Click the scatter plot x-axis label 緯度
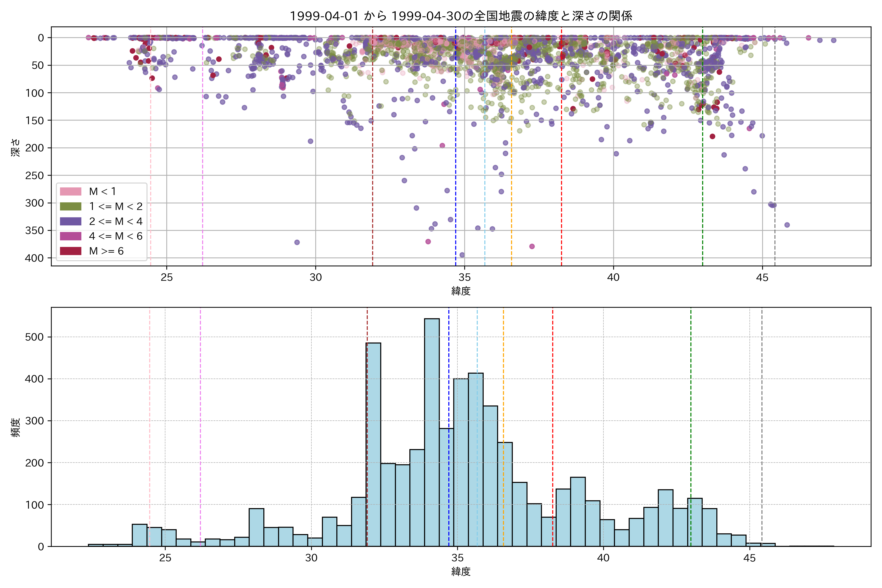 pos(461,291)
